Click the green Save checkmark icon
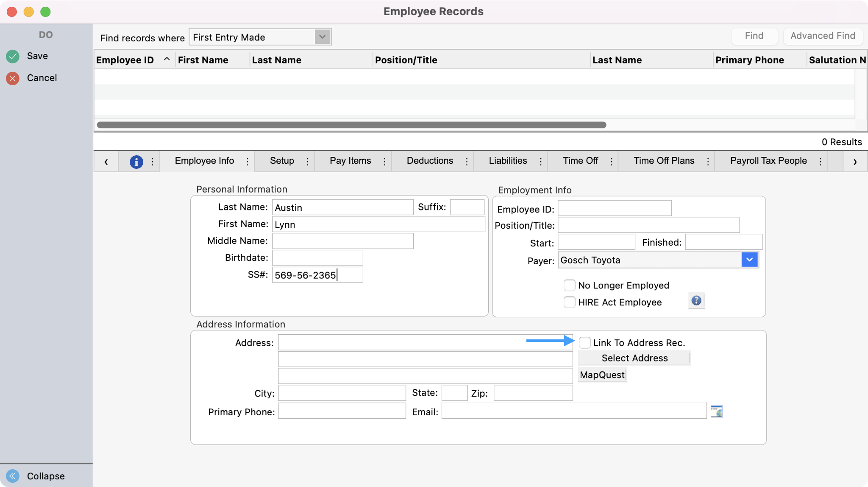The width and height of the screenshot is (868, 487). (13, 56)
